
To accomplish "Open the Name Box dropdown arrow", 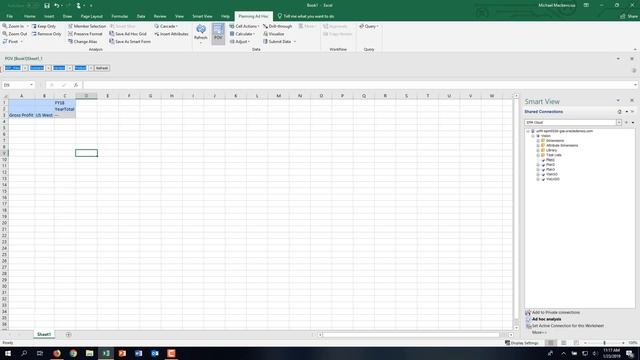I will coord(31,85).
